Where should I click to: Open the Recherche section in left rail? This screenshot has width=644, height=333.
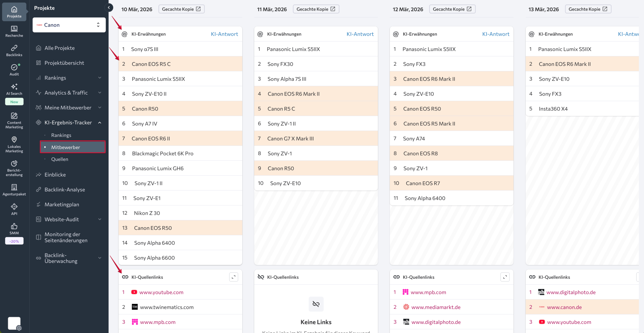pos(14,31)
